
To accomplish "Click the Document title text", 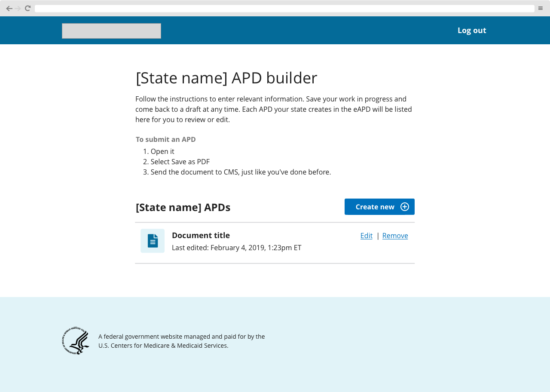I will [x=201, y=235].
